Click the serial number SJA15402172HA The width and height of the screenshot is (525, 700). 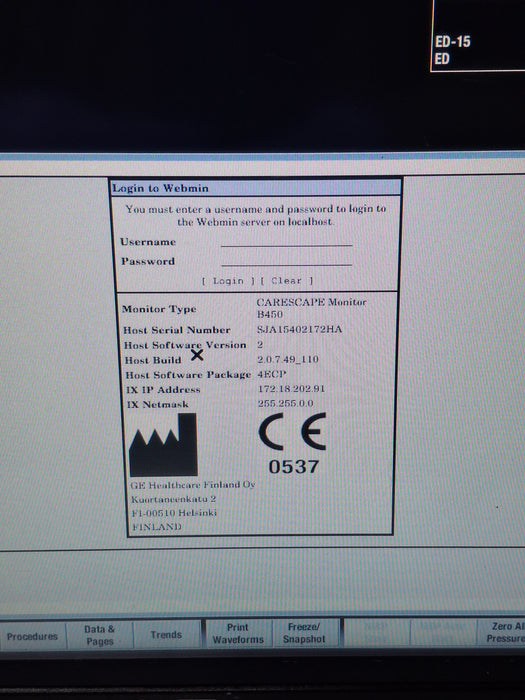click(x=299, y=329)
